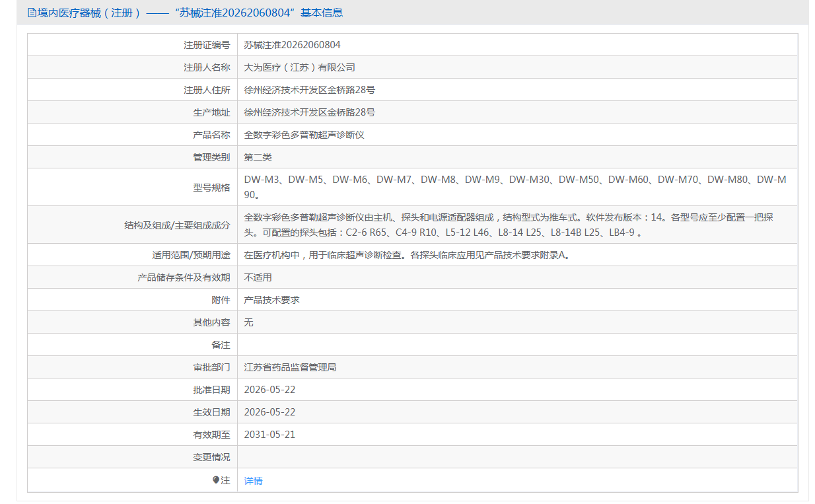Click the expiry date 2031-05-21
The width and height of the screenshot is (815, 504).
point(270,435)
